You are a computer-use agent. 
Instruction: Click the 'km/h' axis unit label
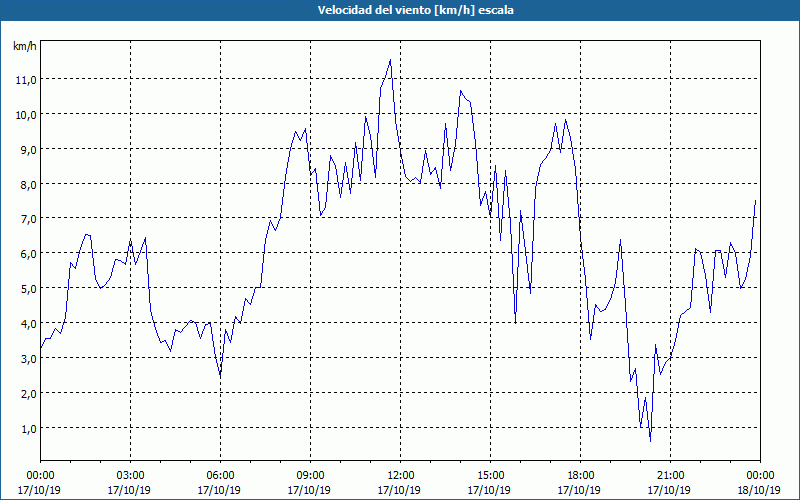[x=24, y=46]
